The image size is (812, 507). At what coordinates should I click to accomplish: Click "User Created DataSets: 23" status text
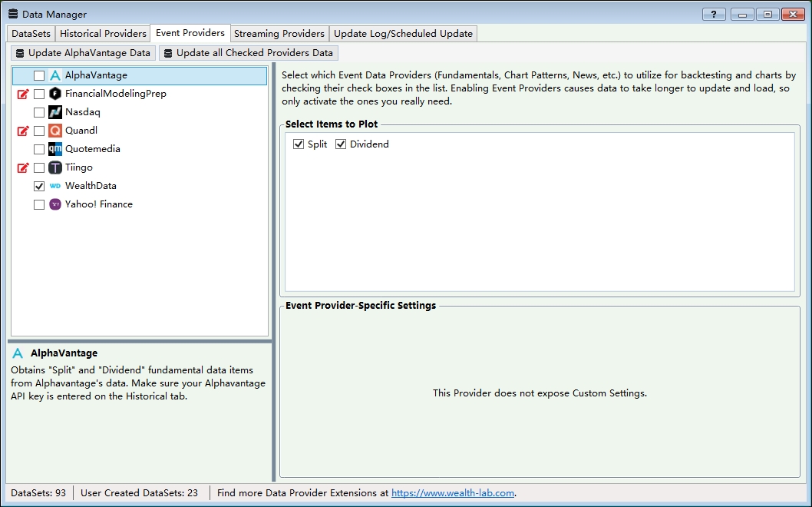coord(140,493)
